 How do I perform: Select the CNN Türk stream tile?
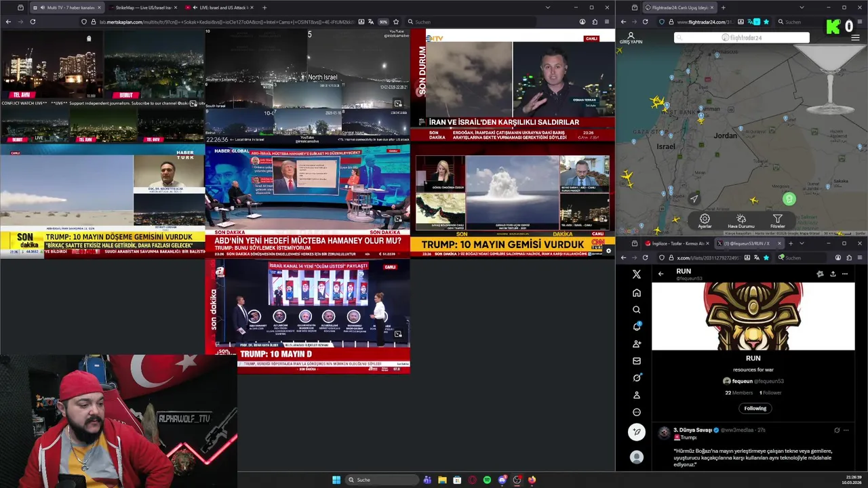tap(512, 201)
